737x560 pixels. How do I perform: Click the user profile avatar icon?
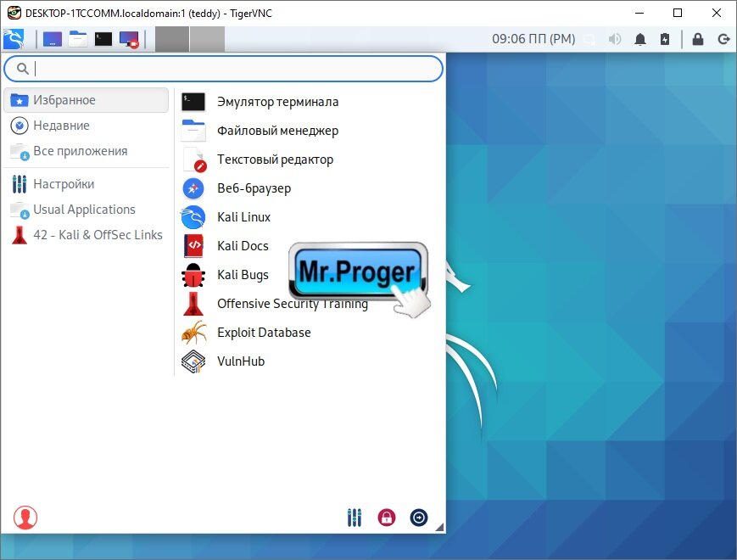25,518
